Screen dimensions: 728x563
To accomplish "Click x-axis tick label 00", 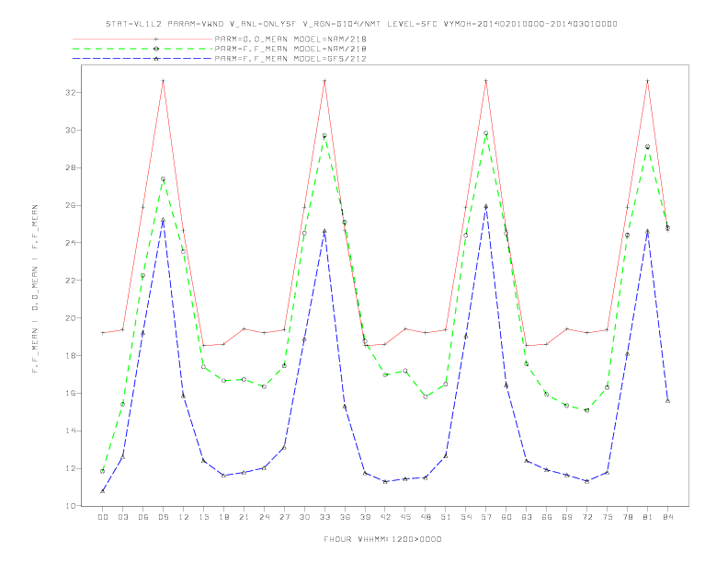I will (x=103, y=517).
